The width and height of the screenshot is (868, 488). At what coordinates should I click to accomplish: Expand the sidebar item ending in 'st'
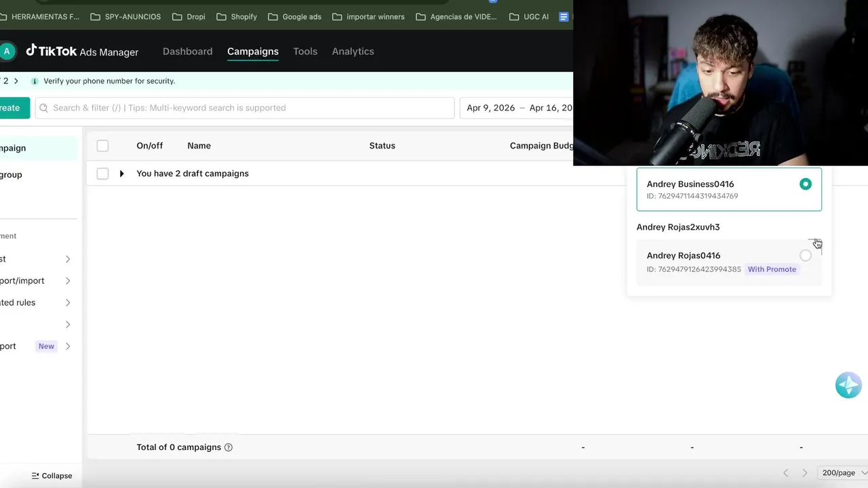(x=68, y=259)
